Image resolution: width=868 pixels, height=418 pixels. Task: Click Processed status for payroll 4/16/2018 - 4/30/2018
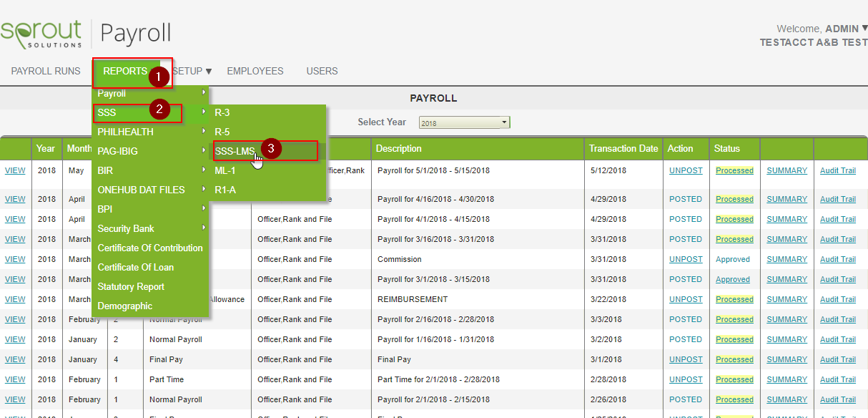point(734,199)
